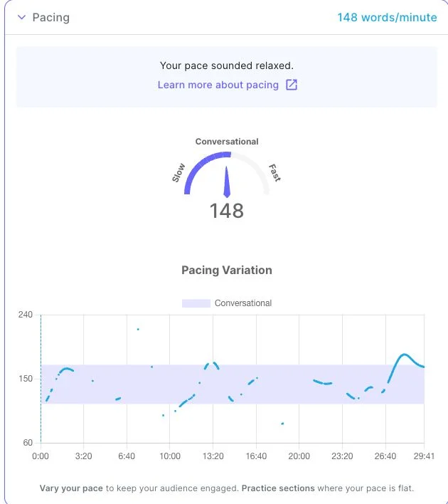Click the 16:40 time axis label
Screen dimensions: 448x504
256,456
